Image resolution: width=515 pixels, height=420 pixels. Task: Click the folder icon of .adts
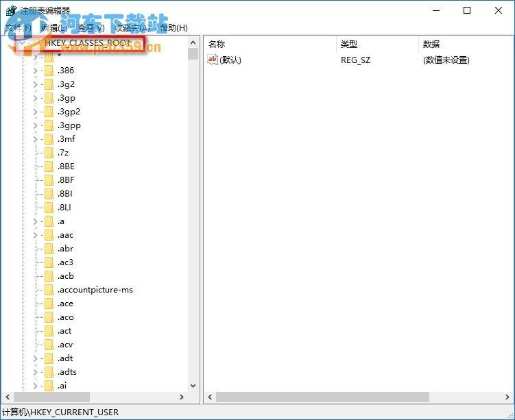click(x=49, y=372)
